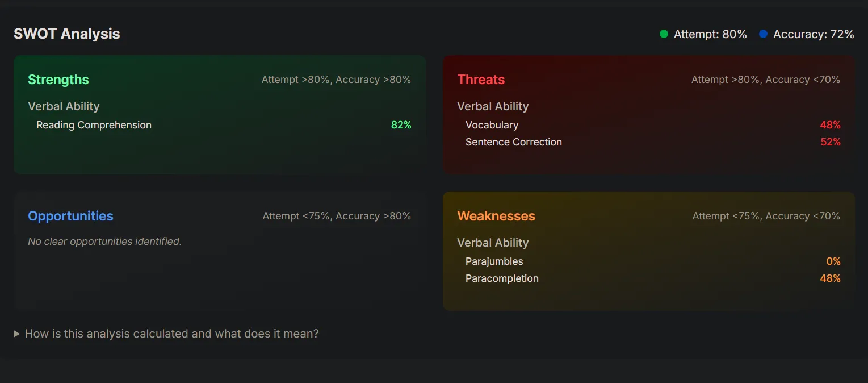Click the 82% Reading Comprehension score
The width and height of the screenshot is (868, 383).
[401, 125]
